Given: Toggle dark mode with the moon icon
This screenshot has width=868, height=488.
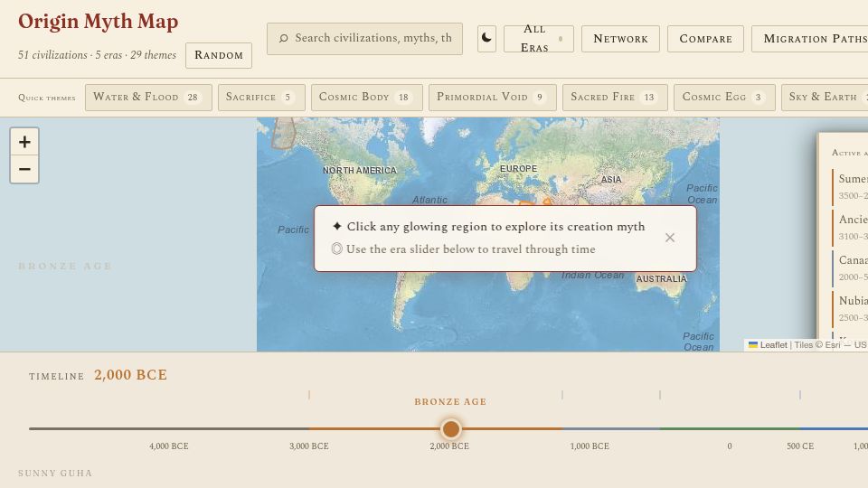Looking at the screenshot, I should click(x=486, y=39).
